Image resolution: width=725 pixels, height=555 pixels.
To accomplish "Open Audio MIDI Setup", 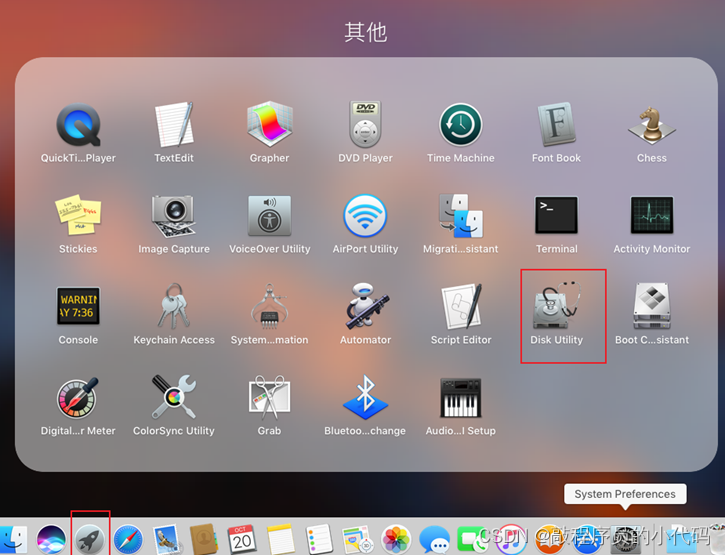I will pyautogui.click(x=461, y=398).
